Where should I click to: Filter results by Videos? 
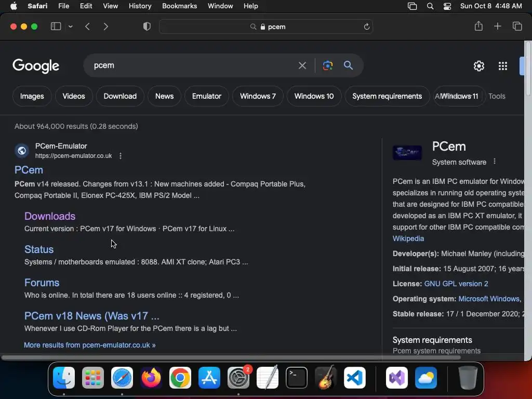coord(74,96)
